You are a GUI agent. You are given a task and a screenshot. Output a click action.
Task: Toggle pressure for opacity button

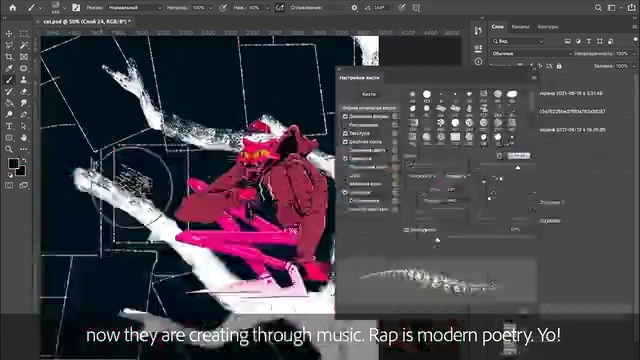coord(223,8)
